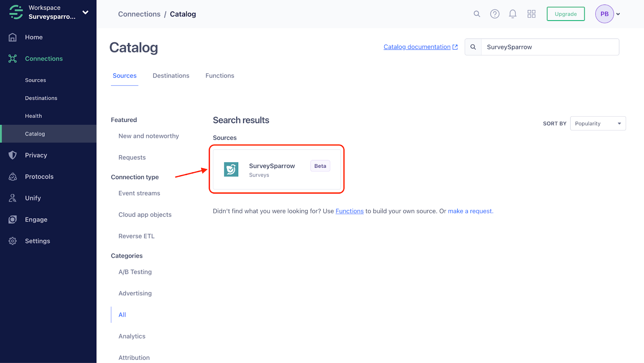The image size is (644, 363).
Task: Open the Sort By Popularity dropdown
Action: pyautogui.click(x=598, y=124)
